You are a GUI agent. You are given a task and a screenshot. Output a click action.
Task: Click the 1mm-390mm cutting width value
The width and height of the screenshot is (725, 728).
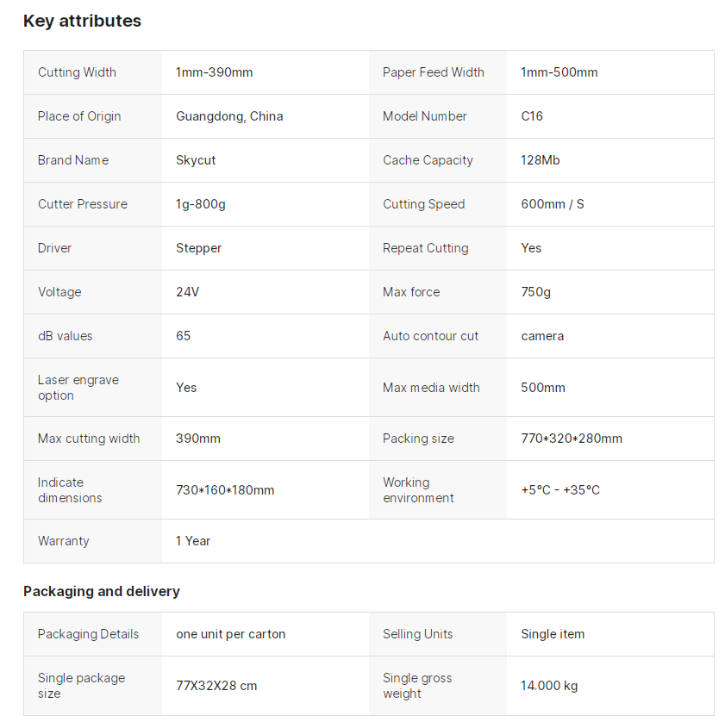(215, 72)
